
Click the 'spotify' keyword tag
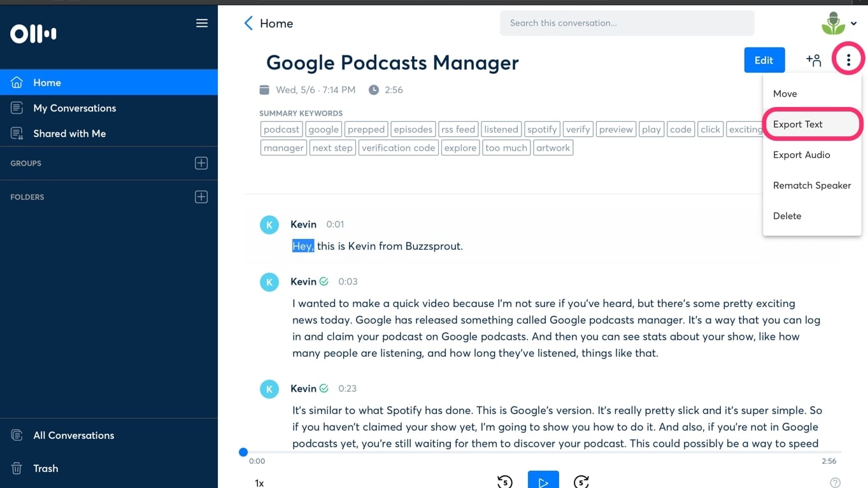[542, 129]
